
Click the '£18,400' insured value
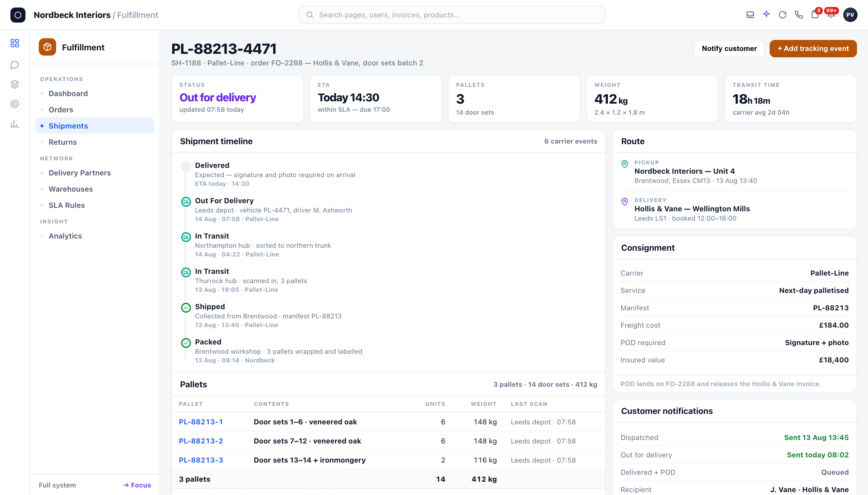(x=834, y=360)
